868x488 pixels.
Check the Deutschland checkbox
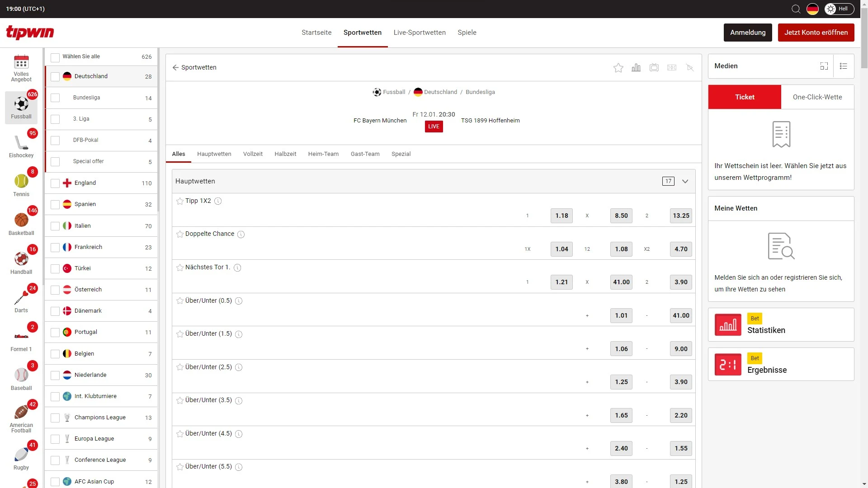[55, 77]
